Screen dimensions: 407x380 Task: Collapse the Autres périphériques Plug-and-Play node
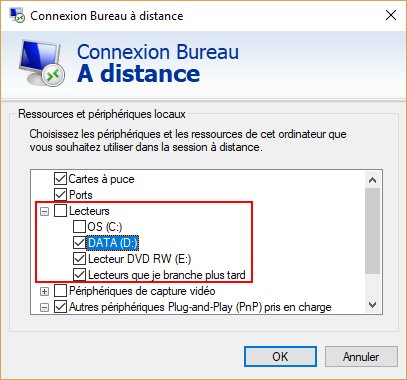(x=44, y=307)
